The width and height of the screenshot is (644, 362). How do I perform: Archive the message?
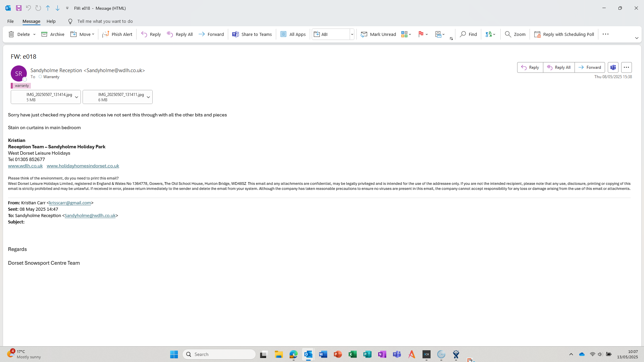tap(53, 34)
